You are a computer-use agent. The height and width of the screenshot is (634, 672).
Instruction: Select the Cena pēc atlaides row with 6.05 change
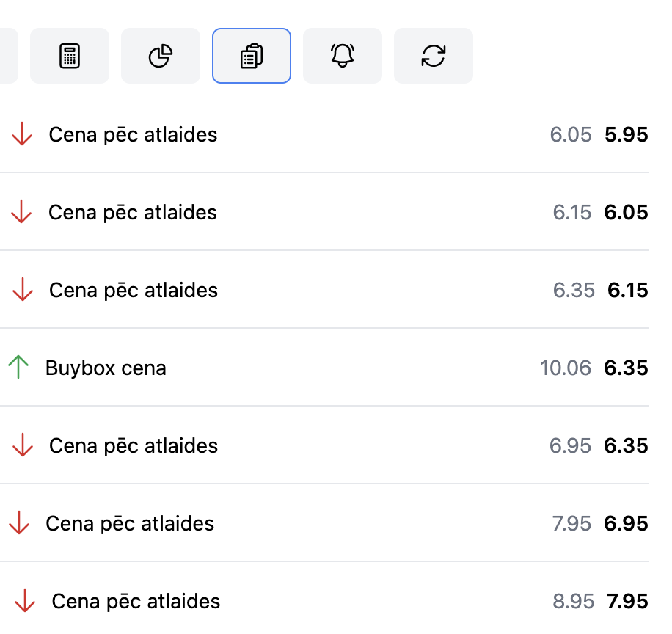pyautogui.click(x=133, y=212)
